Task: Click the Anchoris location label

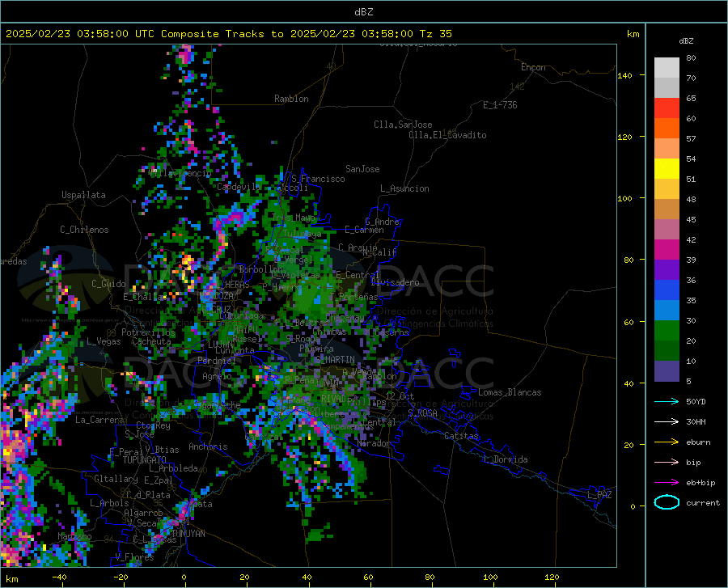Action: 208,446
